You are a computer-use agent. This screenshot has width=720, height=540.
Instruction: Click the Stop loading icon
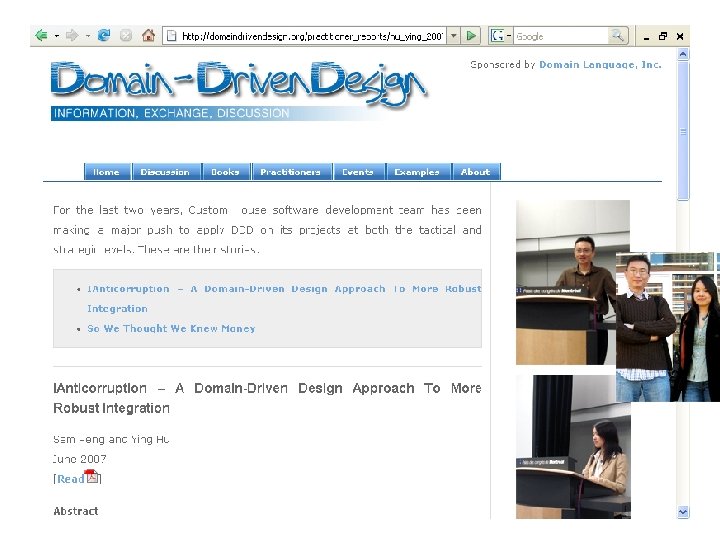point(126,35)
